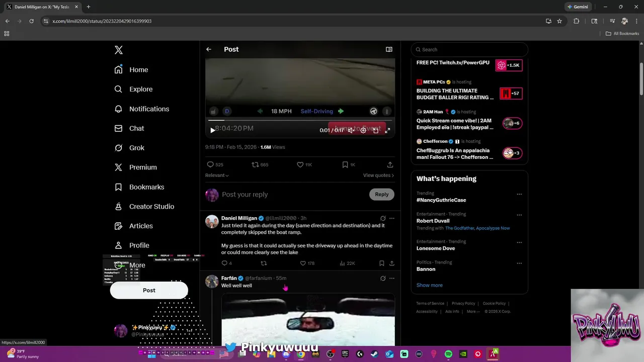
Task: Open more options for #NancyGuthrieCase trend
Action: 519,194
